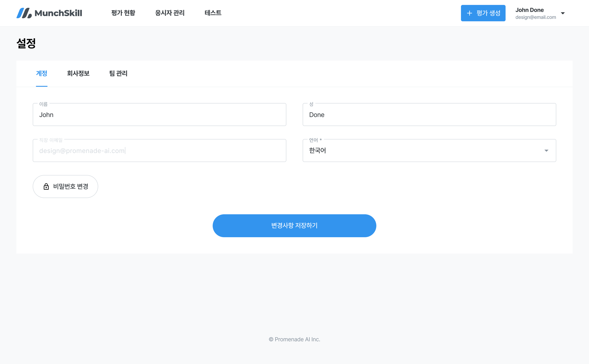Image resolution: width=589 pixels, height=364 pixels.
Task: Switch to the 계정 tab
Action: pyautogui.click(x=42, y=74)
